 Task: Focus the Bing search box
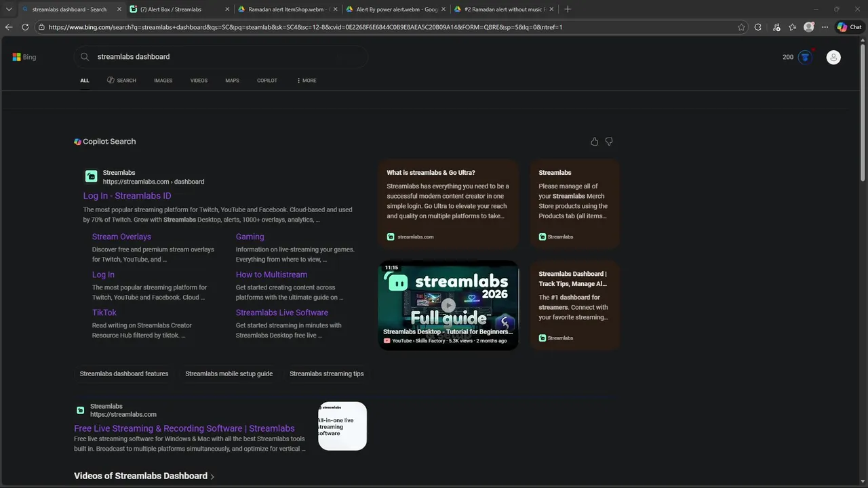pyautogui.click(x=220, y=57)
